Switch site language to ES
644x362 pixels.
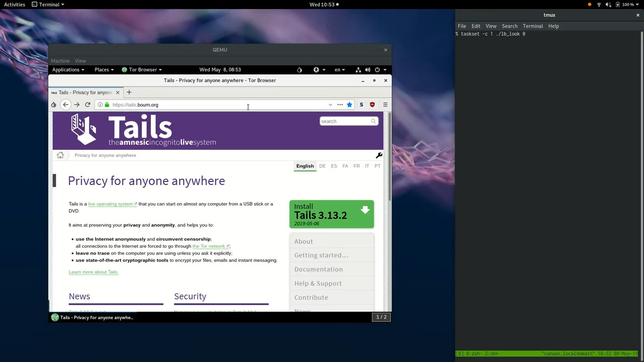[334, 166]
